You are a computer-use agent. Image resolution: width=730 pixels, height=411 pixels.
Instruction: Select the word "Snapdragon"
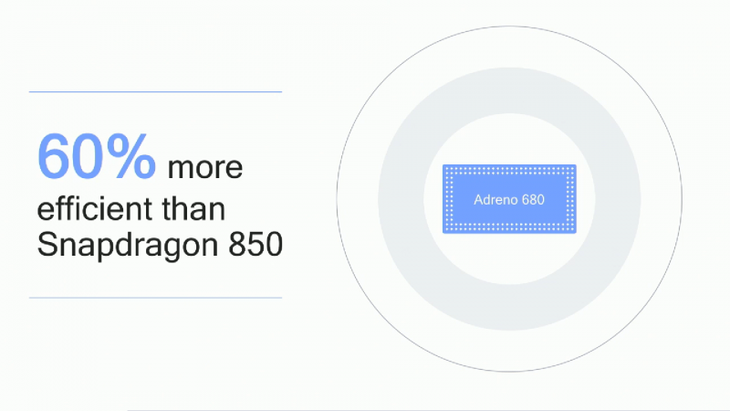128,246
